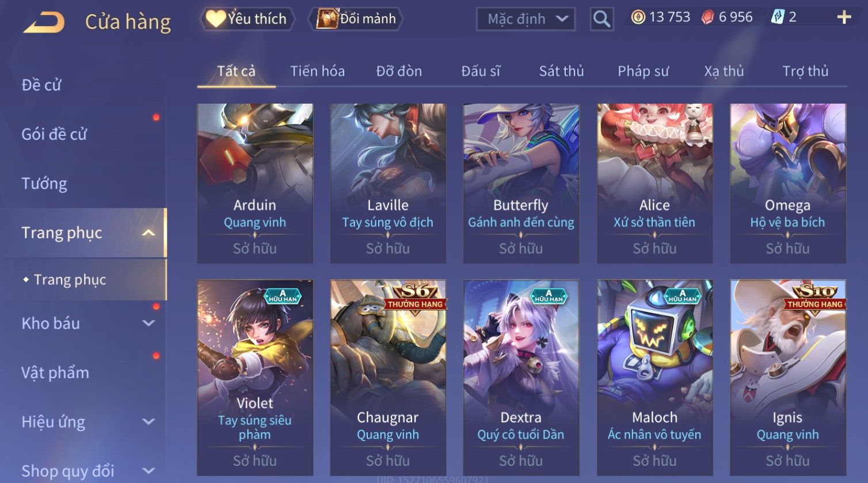Open the search magnifier icon
868x483 pixels.
[601, 20]
